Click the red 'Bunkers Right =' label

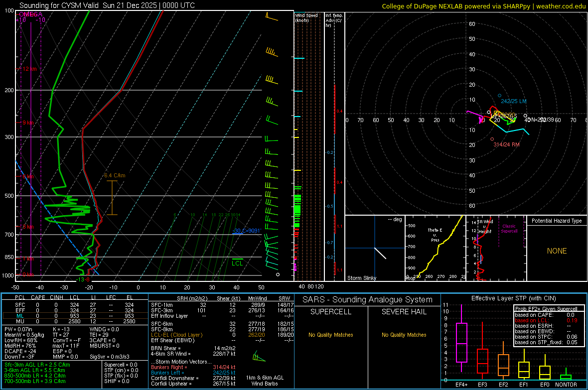coord(169,367)
